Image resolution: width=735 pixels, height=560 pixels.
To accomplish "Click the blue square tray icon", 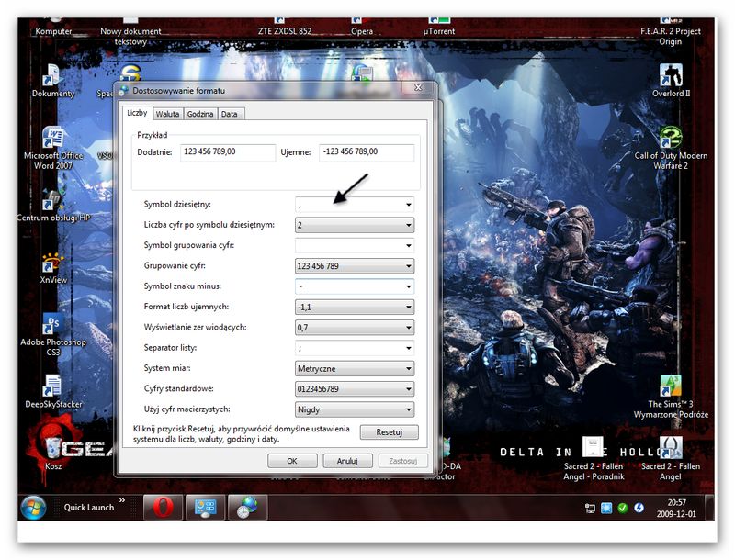I will (606, 508).
